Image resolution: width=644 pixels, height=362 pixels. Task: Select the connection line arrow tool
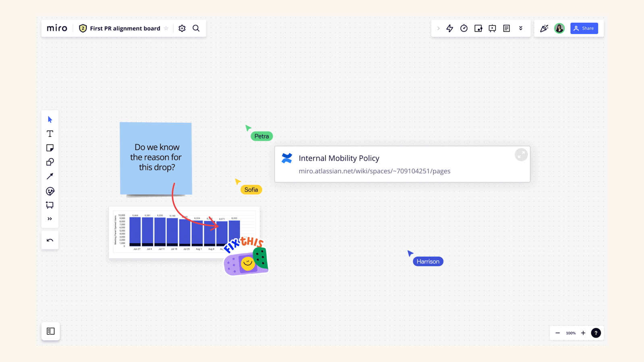[x=50, y=176]
